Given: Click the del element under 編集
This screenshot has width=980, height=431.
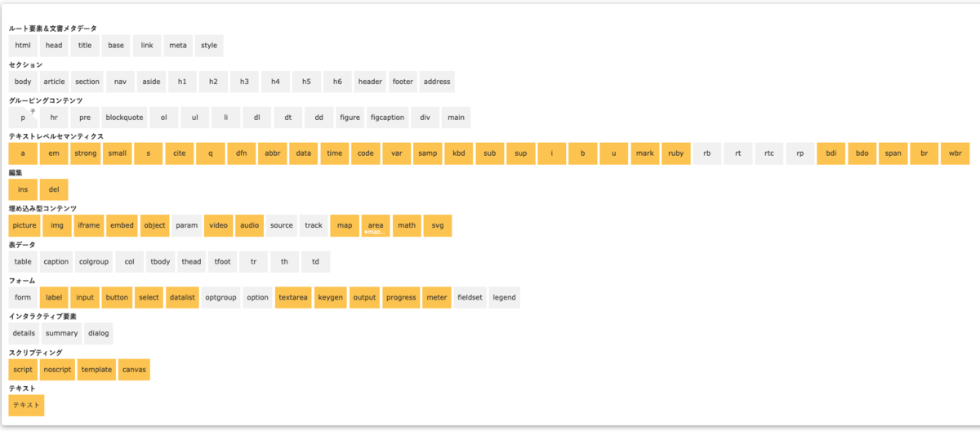Looking at the screenshot, I should pyautogui.click(x=54, y=189).
